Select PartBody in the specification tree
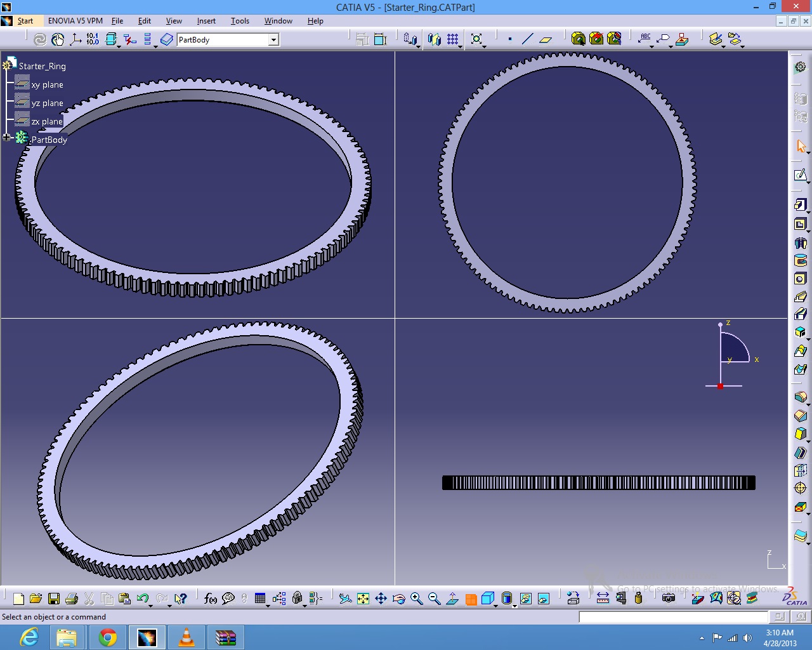The height and width of the screenshot is (650, 812). (49, 140)
